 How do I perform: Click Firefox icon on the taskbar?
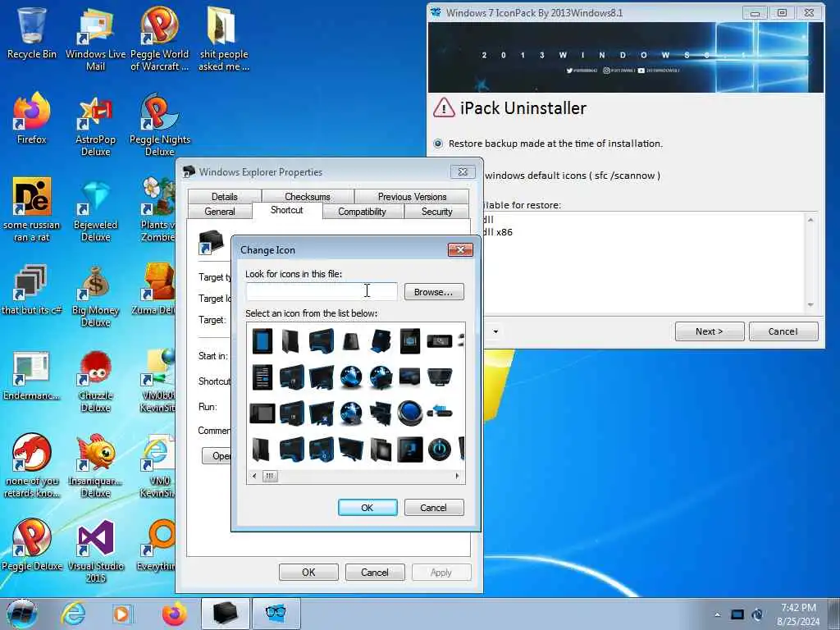174,614
